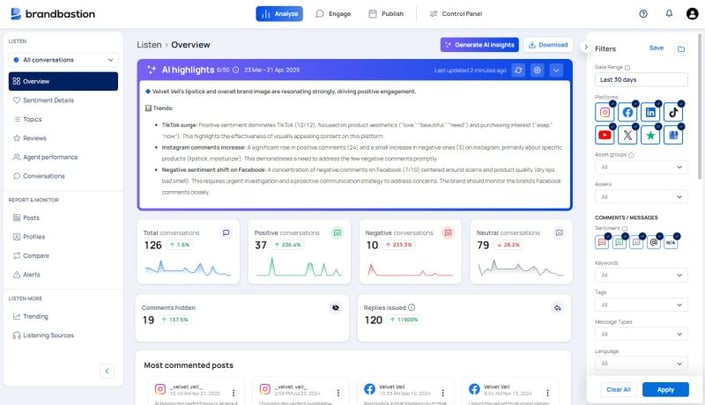Toggle the LinkedIn platform filter
Screen dimensions: 705x405
click(651, 112)
